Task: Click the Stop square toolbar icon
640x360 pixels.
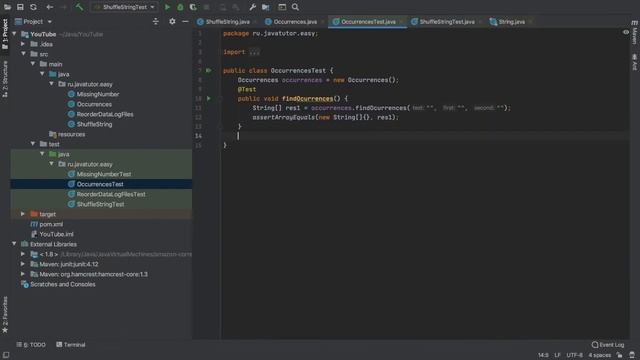Action: 207,7
